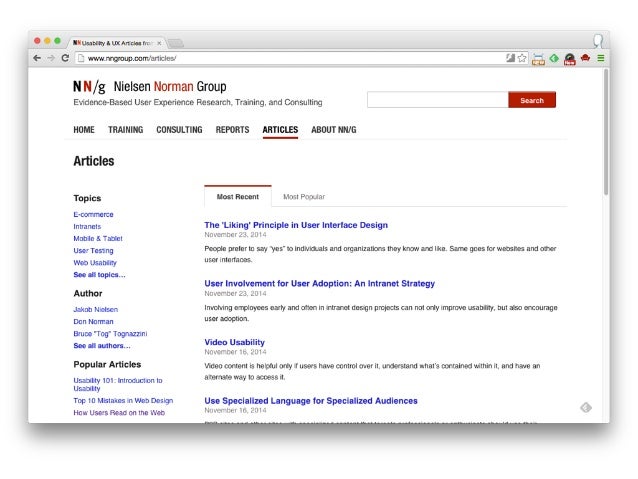638x479 pixels.
Task: Open the blue ruler extension icon
Action: [538, 59]
